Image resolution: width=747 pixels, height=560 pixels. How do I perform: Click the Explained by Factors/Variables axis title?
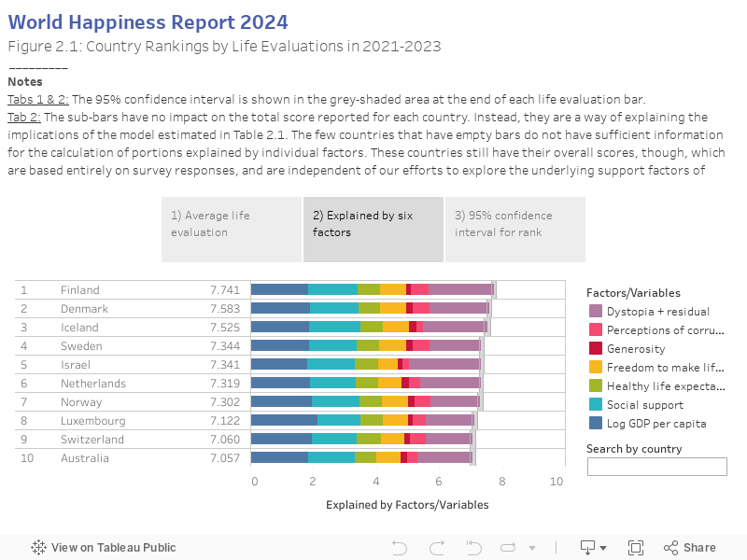pos(407,505)
